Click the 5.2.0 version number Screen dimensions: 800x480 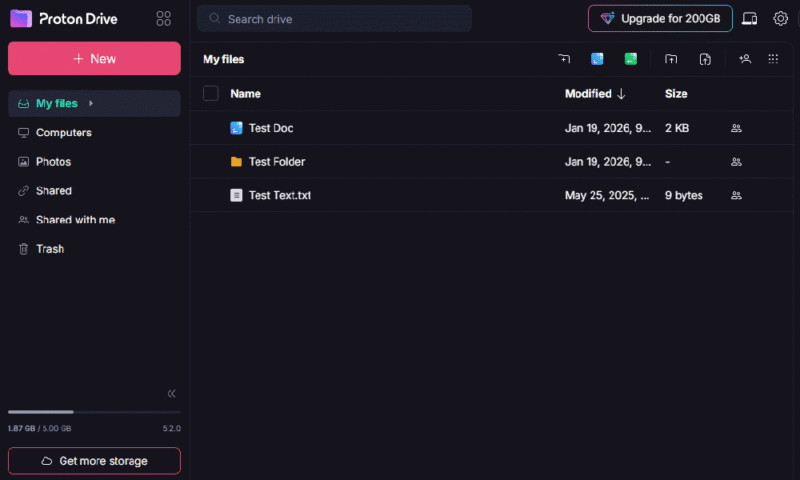(171, 428)
